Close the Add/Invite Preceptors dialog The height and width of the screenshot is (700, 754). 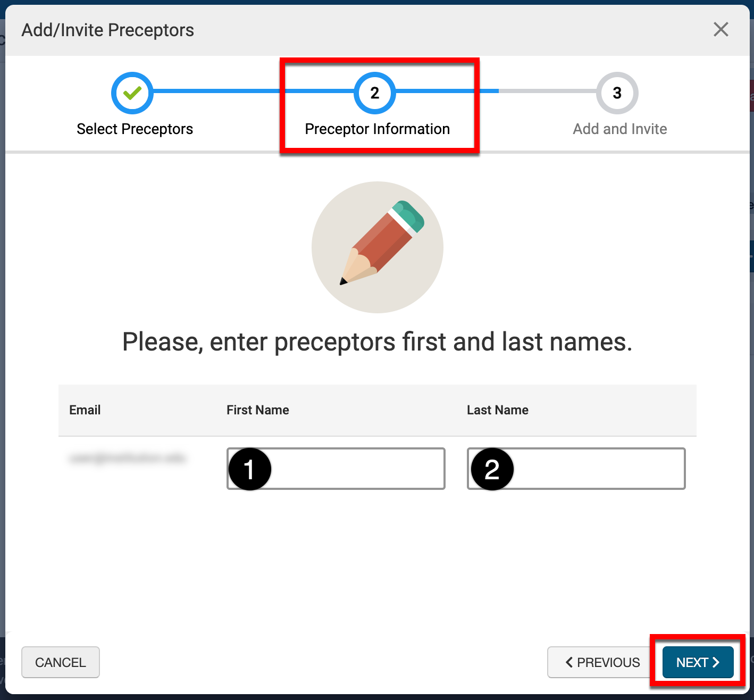click(721, 30)
